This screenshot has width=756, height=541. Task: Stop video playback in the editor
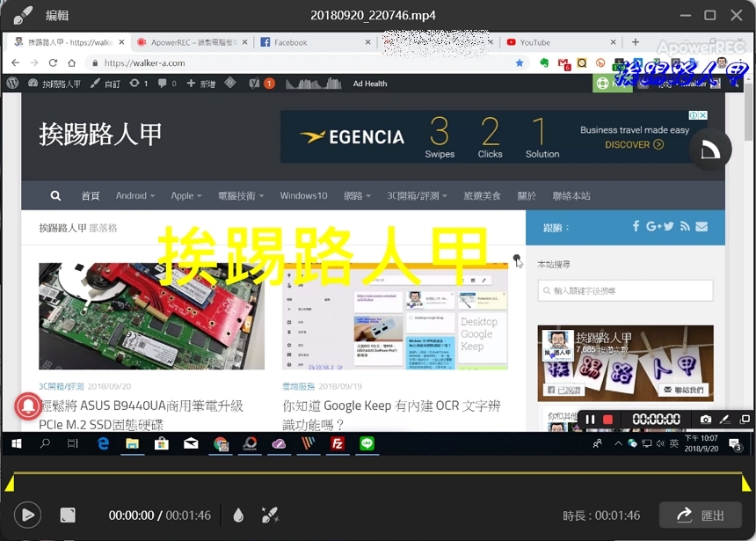click(x=68, y=515)
